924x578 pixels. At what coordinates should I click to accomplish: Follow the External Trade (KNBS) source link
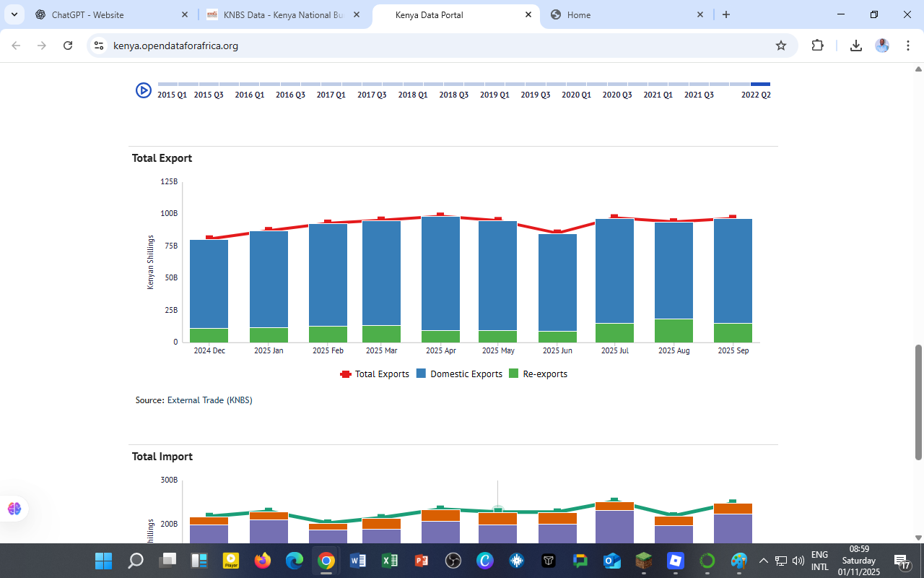tap(210, 400)
